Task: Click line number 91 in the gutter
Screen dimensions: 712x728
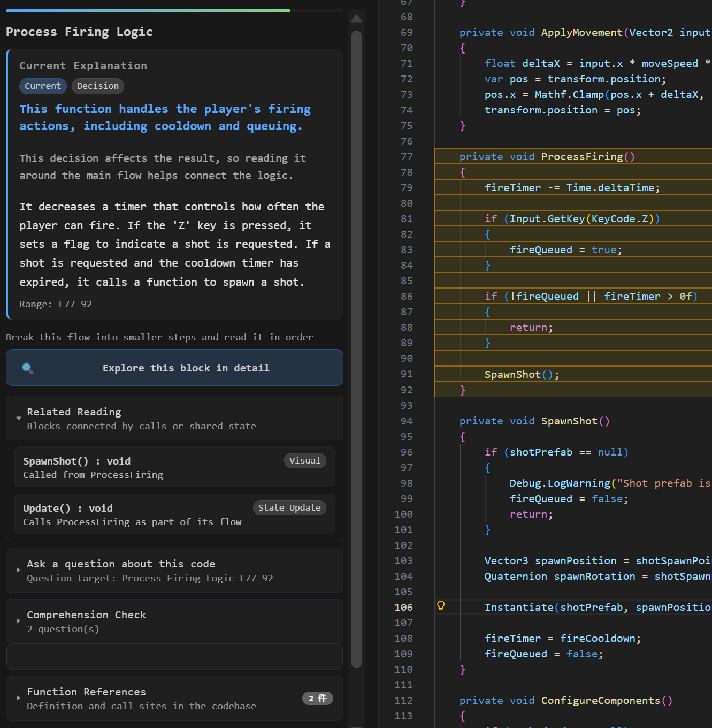Action: (407, 374)
